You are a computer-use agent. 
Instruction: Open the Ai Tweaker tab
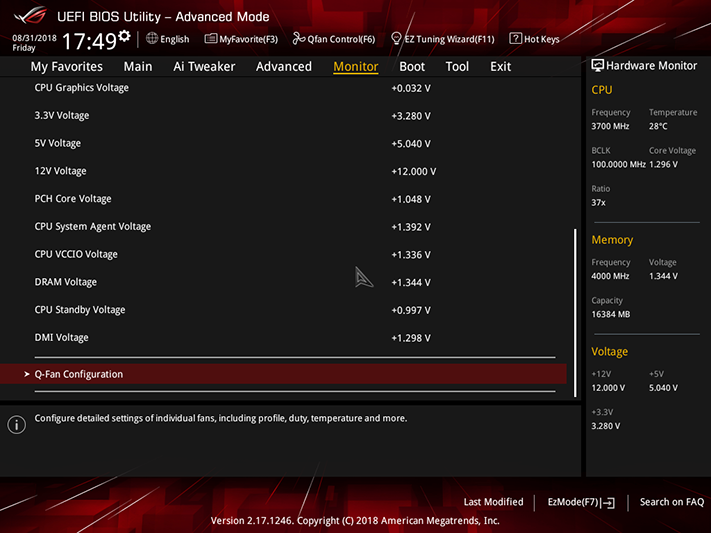coord(204,66)
